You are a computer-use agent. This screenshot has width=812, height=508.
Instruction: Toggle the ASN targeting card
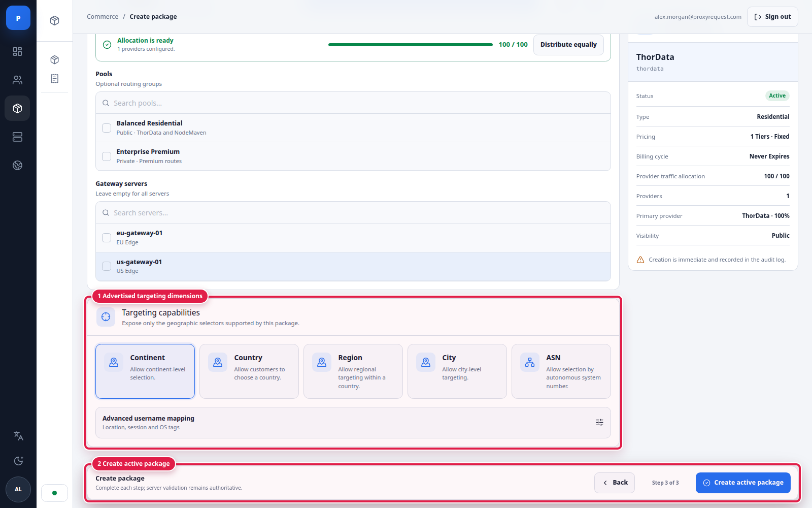pyautogui.click(x=561, y=371)
